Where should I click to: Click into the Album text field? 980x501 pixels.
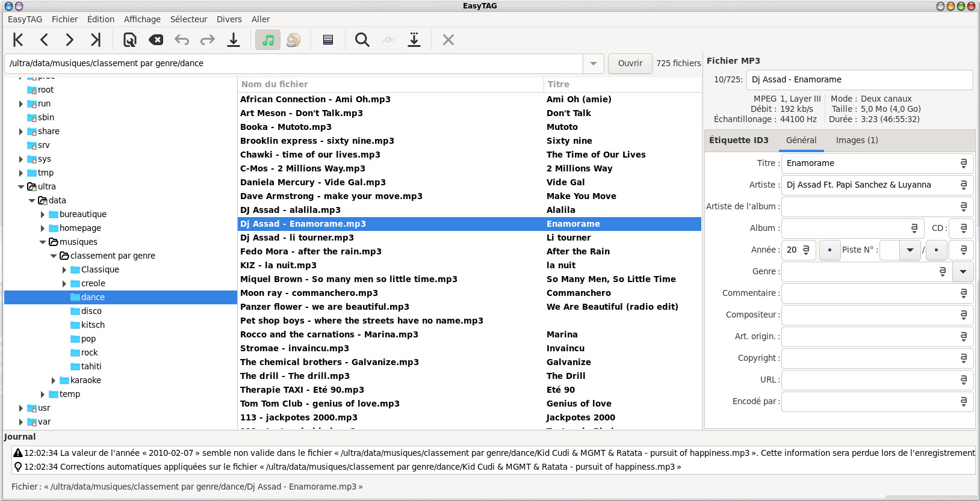tap(844, 228)
